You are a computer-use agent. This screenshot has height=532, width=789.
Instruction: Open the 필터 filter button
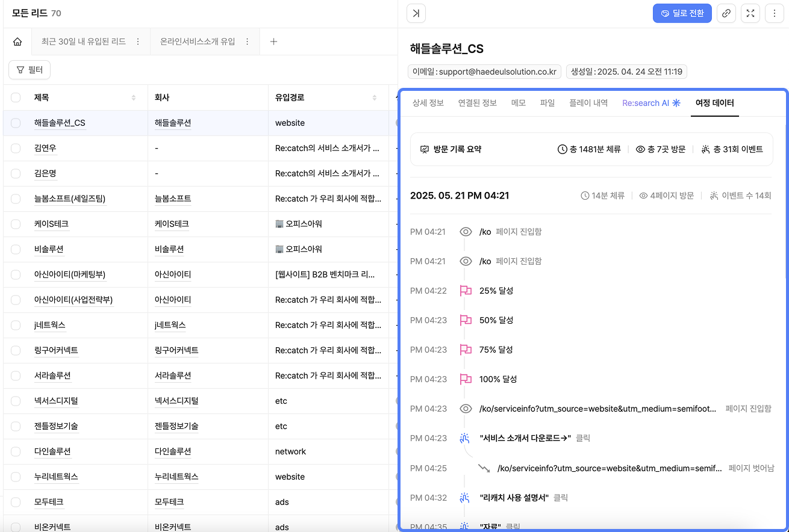pos(30,70)
